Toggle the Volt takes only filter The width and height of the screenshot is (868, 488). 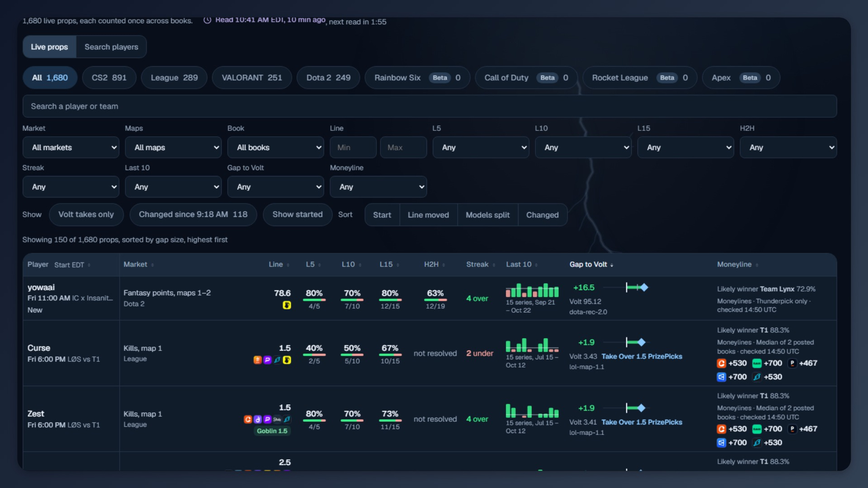(x=86, y=215)
